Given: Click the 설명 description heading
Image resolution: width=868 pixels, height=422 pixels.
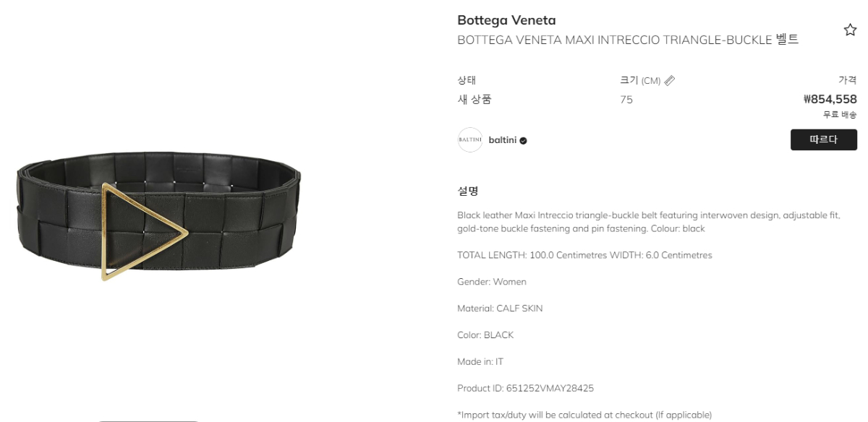Looking at the screenshot, I should click(468, 191).
